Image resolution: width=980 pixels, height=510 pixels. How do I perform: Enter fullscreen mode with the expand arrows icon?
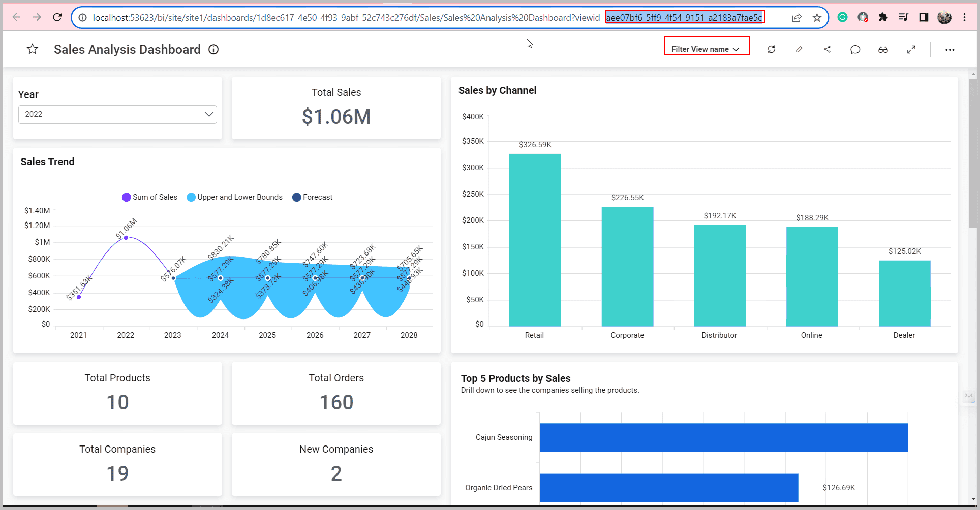click(911, 49)
